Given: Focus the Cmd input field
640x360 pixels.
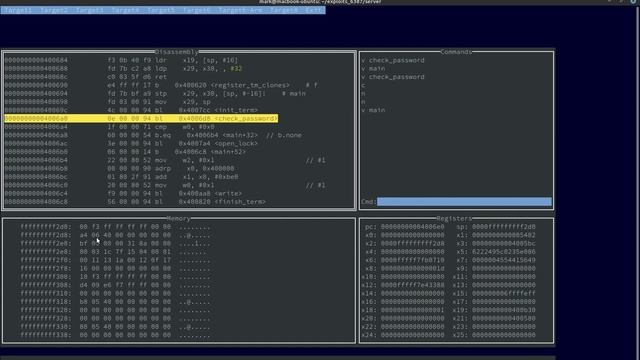Looking at the screenshot, I should [464, 202].
